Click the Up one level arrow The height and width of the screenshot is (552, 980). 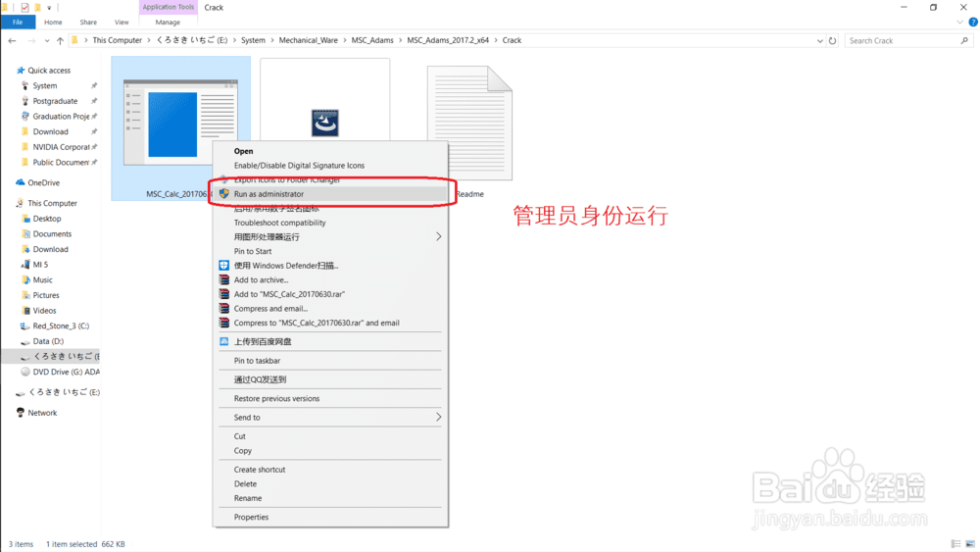pos(60,40)
